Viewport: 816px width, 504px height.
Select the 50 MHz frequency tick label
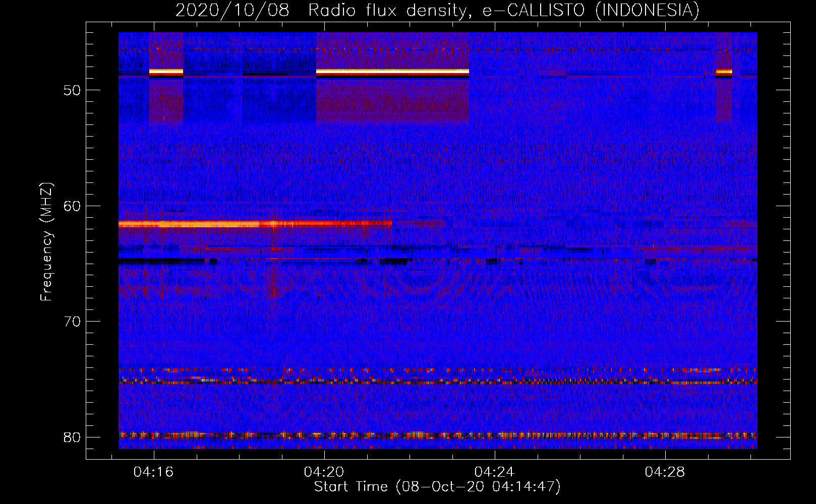click(72, 91)
